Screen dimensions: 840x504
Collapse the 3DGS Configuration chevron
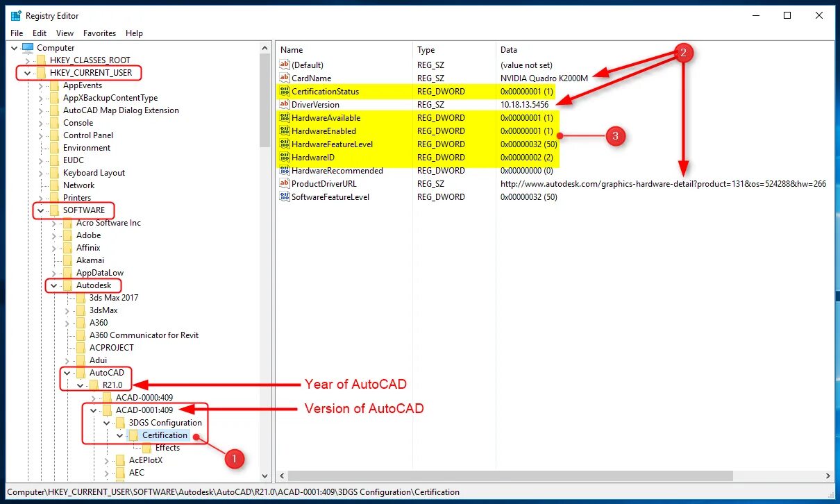pos(106,423)
